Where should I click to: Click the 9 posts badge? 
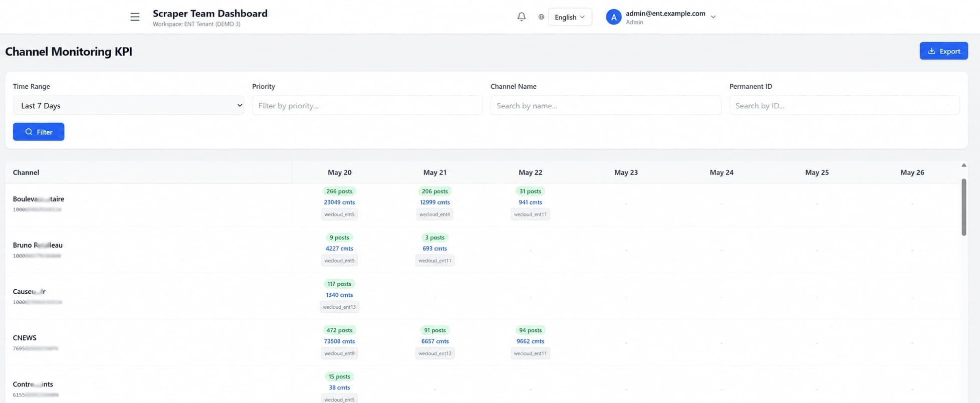click(339, 237)
